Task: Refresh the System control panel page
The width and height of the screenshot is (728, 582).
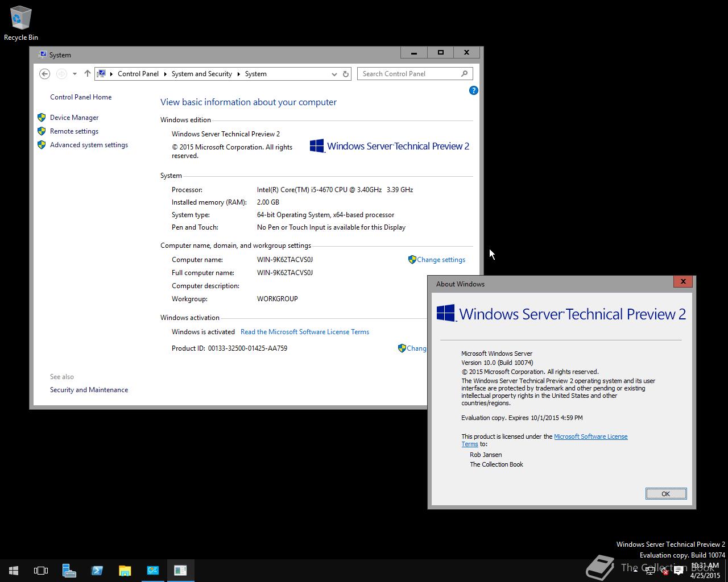Action: (345, 74)
